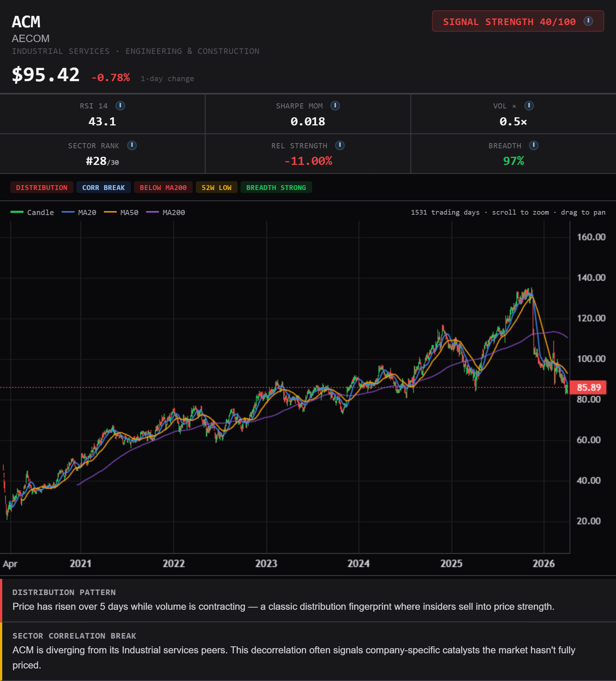The height and width of the screenshot is (681, 616).
Task: Click the RSI value 43.1
Action: tap(102, 122)
